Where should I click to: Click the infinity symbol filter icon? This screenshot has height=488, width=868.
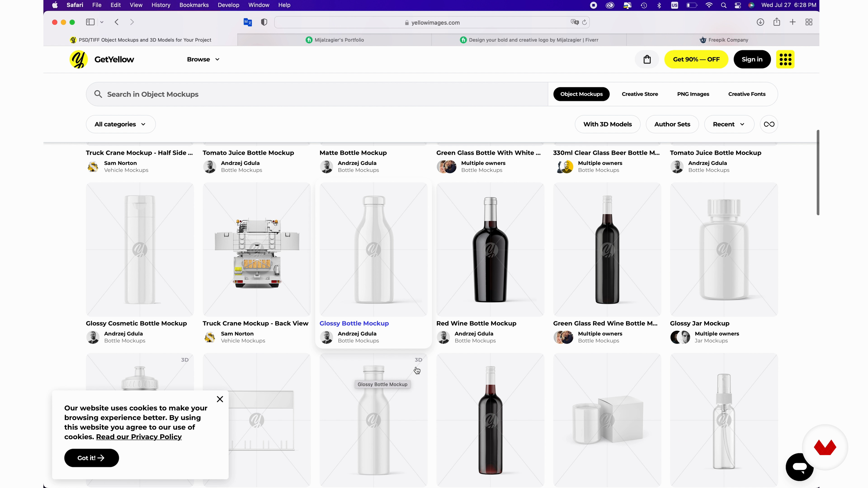[769, 124]
